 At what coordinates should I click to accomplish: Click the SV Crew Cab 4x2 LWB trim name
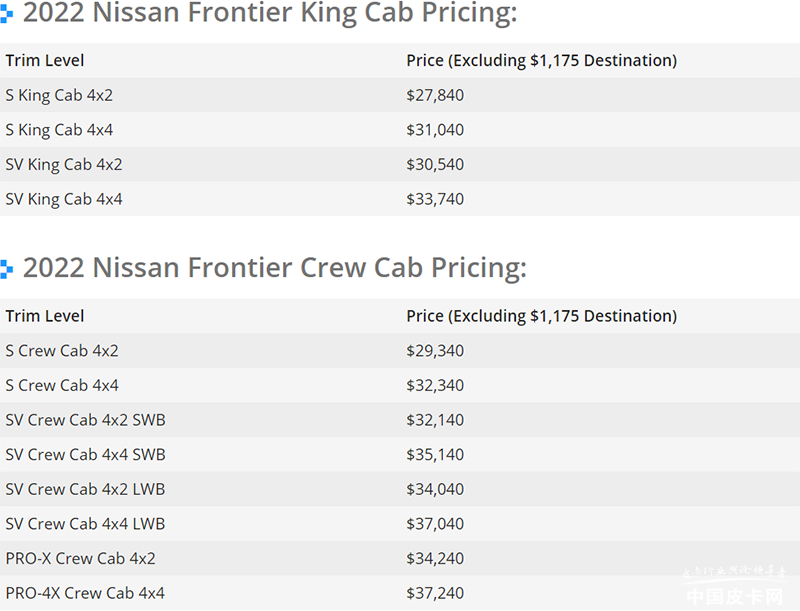click(x=85, y=489)
